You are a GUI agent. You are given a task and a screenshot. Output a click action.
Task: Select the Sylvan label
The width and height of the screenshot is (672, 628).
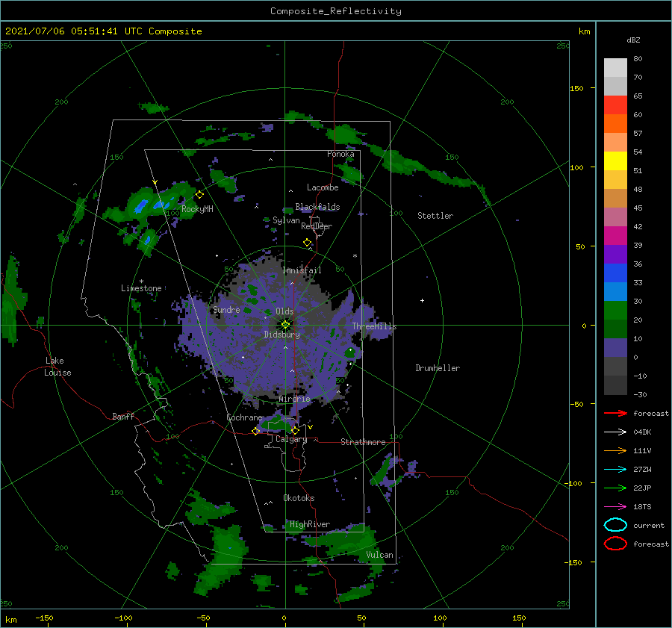coord(286,220)
